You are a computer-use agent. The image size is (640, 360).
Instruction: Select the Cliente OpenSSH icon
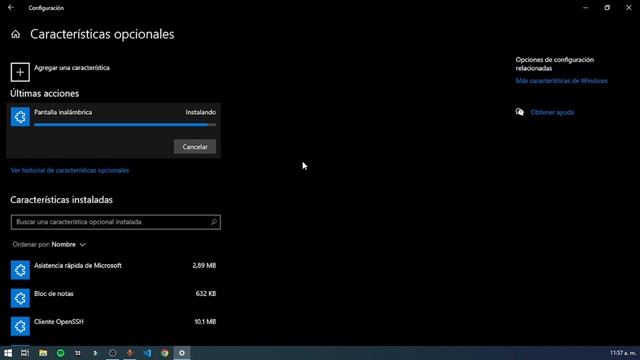tap(20, 326)
